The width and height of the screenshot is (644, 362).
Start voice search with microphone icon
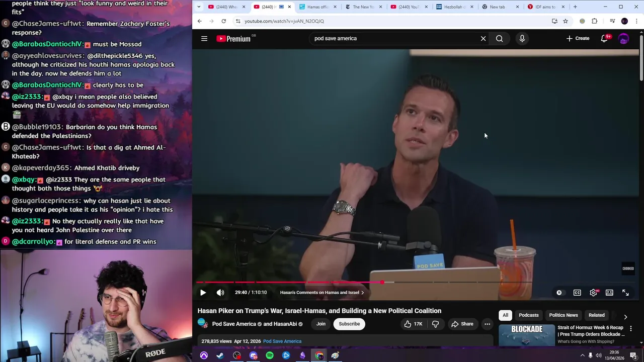[x=522, y=38]
